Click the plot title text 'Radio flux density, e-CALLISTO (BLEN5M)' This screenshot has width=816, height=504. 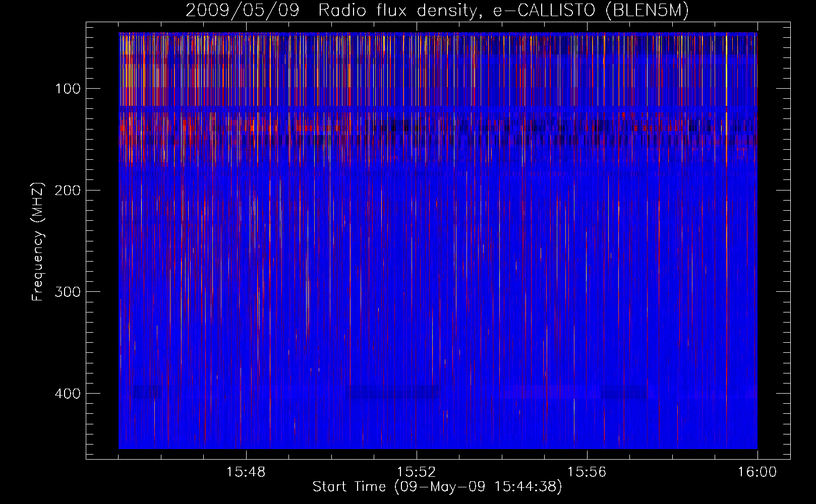point(503,11)
